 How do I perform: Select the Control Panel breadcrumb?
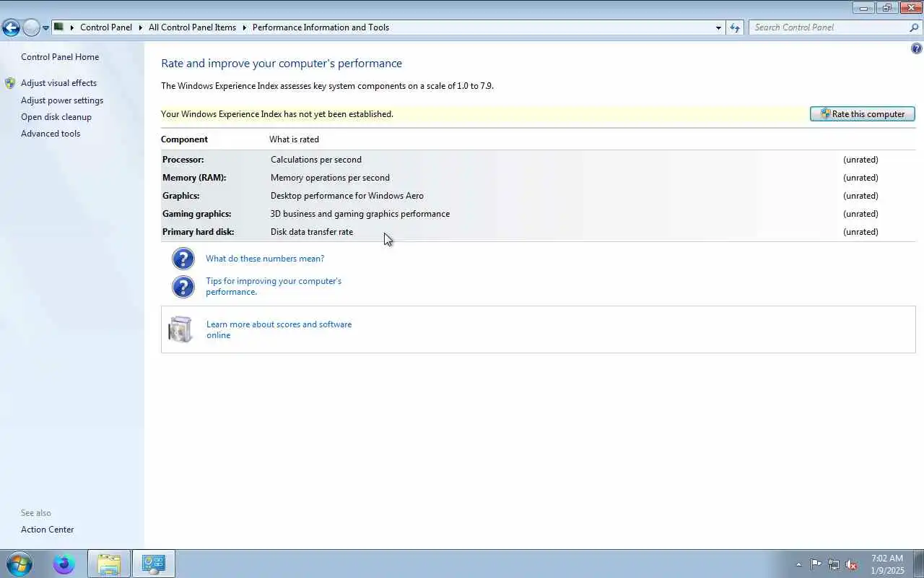click(x=106, y=27)
